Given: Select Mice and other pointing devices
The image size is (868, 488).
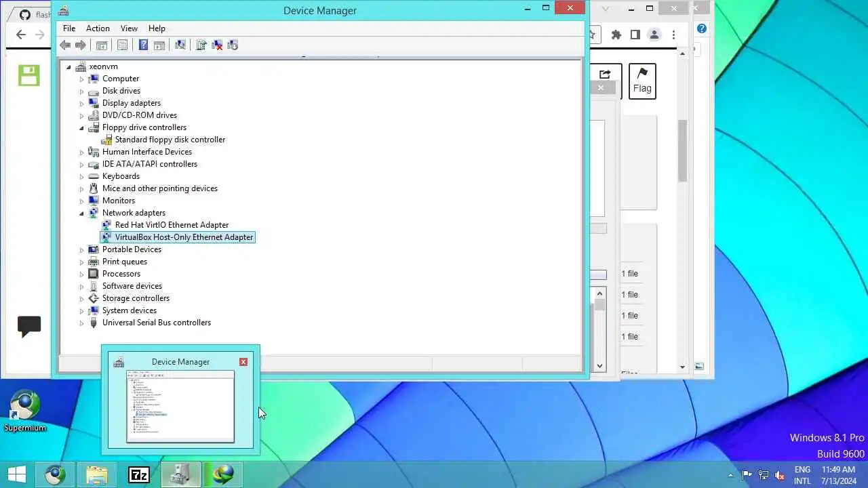Looking at the screenshot, I should 160,188.
